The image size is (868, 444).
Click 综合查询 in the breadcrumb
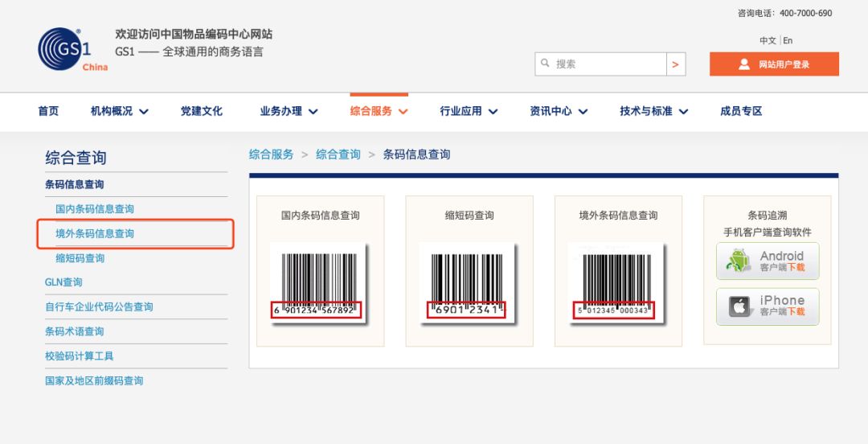pos(338,154)
